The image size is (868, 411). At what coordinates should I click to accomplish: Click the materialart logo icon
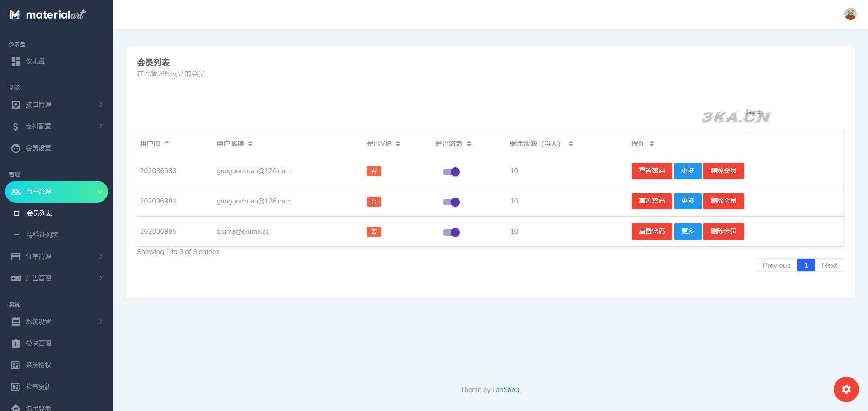(x=15, y=15)
